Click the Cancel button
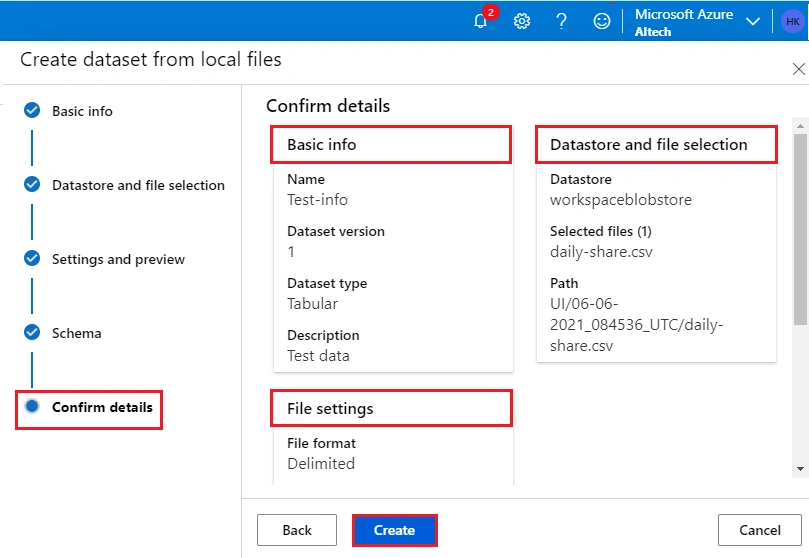This screenshot has width=809, height=558. tap(759, 530)
